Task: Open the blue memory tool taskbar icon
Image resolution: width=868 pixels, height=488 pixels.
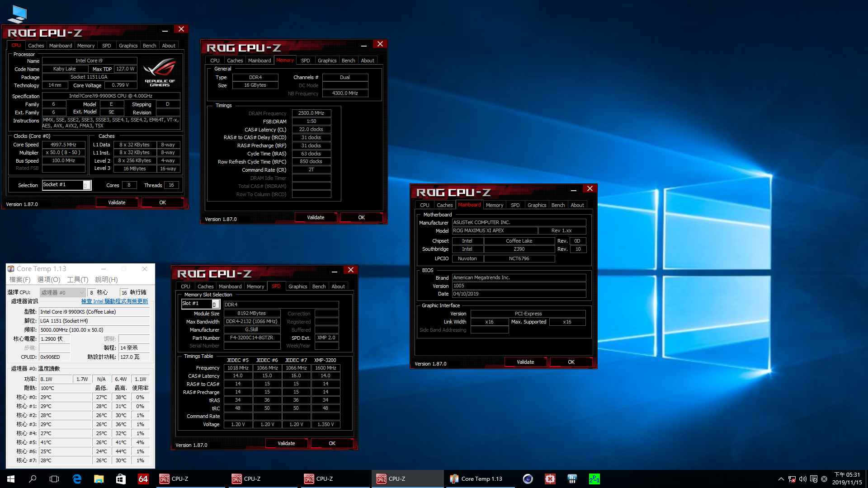Action: click(x=572, y=479)
